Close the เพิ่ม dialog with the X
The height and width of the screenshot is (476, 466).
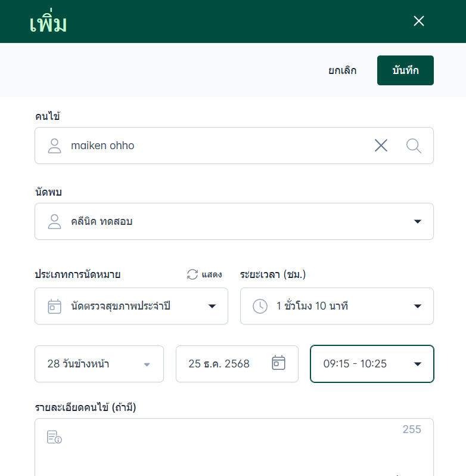click(x=419, y=21)
